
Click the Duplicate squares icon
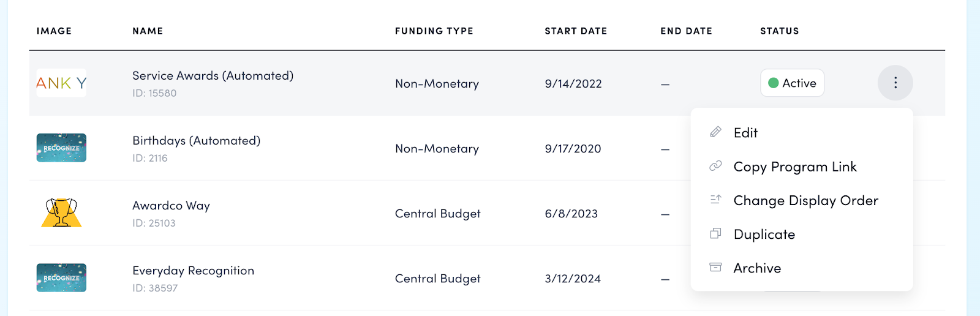pyautogui.click(x=715, y=233)
